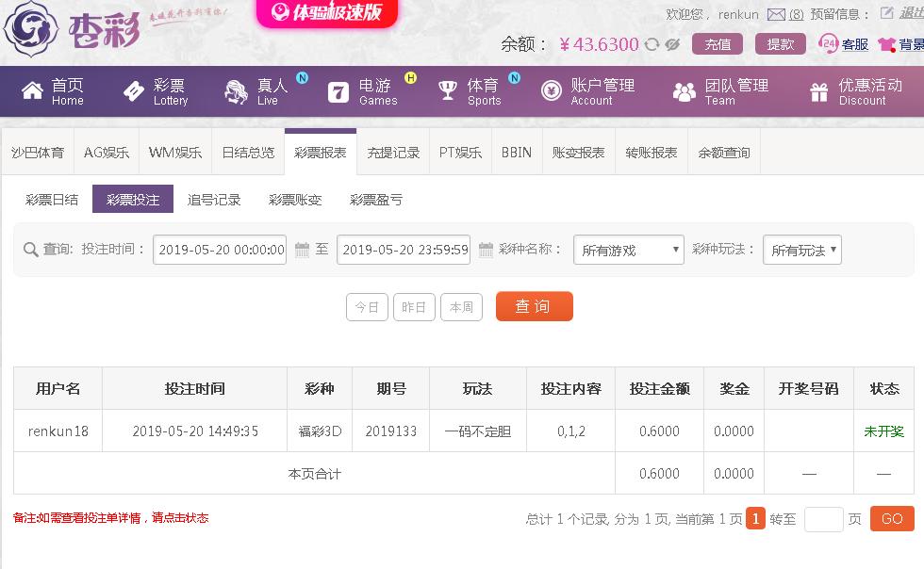
Task: Click the GO page jump button
Action: [x=892, y=519]
